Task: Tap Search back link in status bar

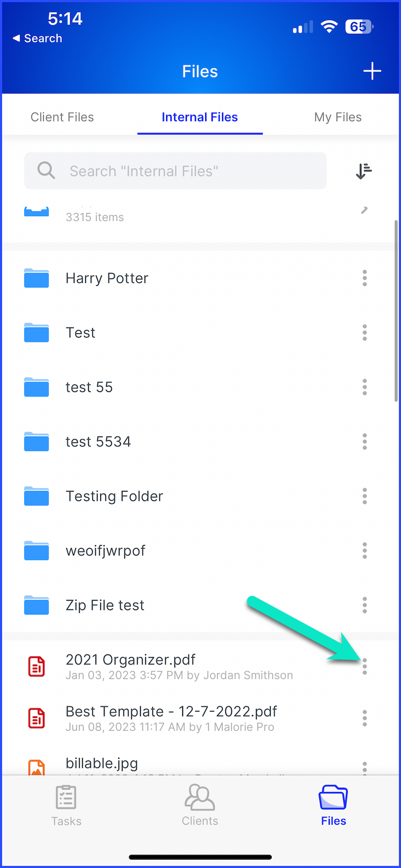Action: coord(38,38)
